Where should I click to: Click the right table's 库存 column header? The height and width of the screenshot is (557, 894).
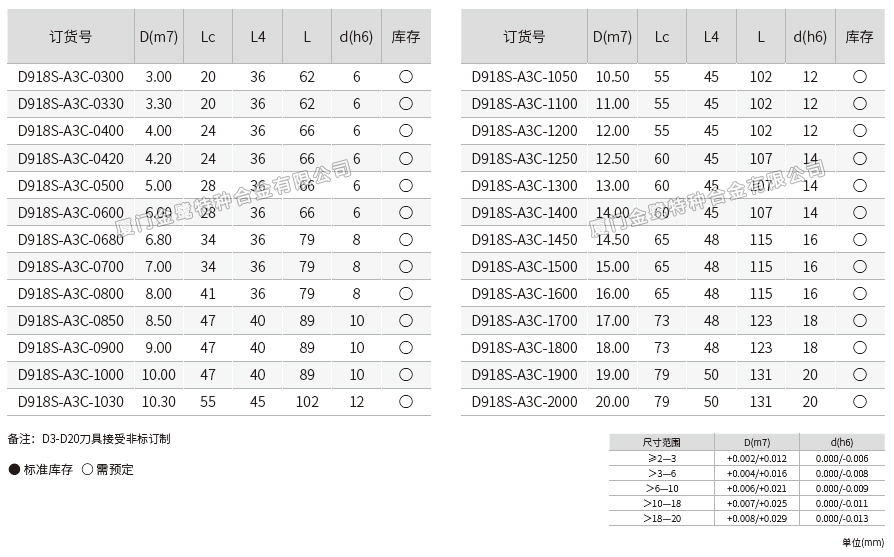pyautogui.click(x=860, y=37)
